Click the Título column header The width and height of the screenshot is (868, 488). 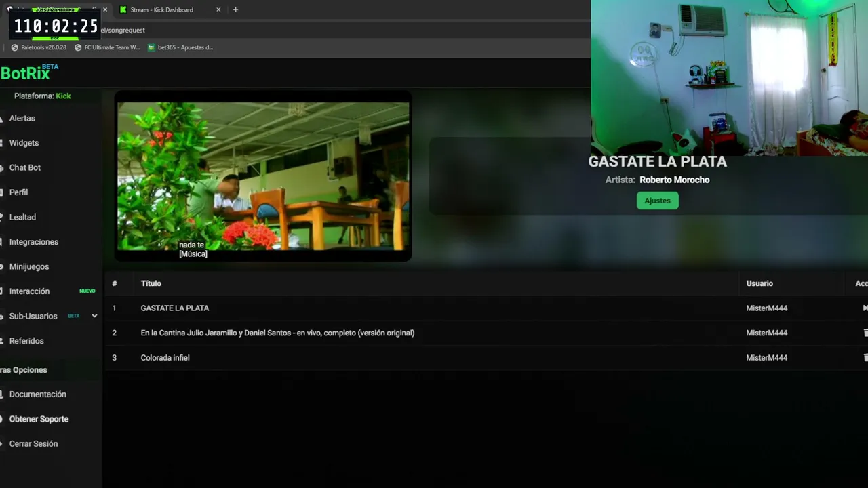[x=151, y=283]
